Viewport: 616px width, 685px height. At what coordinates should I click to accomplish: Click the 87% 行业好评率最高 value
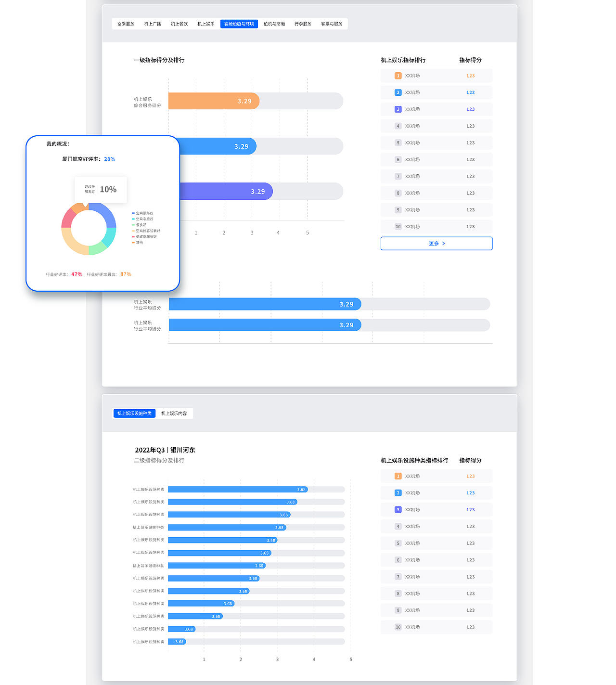click(126, 274)
